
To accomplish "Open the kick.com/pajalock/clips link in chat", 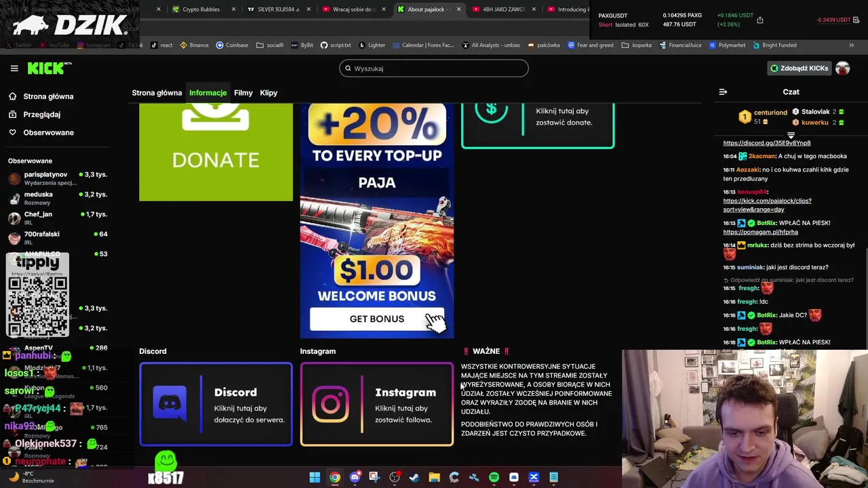I will pos(767,205).
